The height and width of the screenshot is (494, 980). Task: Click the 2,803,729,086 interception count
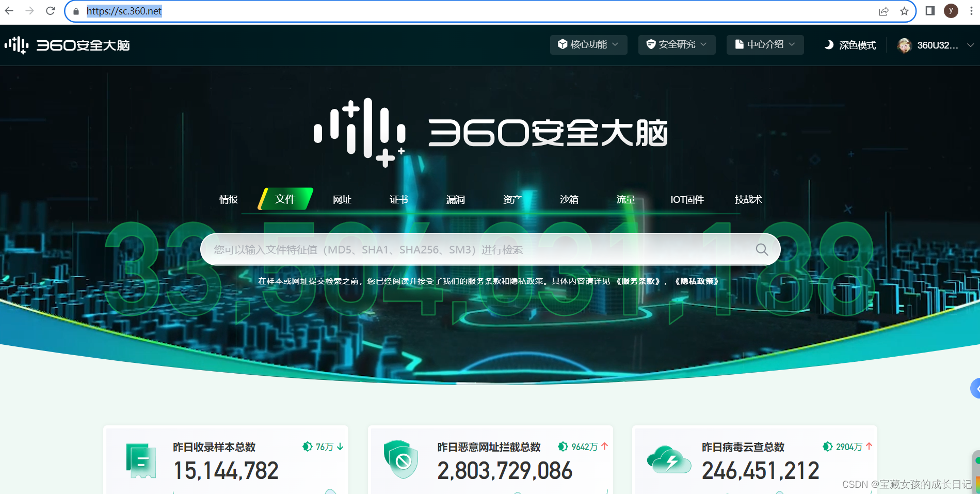[x=505, y=471]
